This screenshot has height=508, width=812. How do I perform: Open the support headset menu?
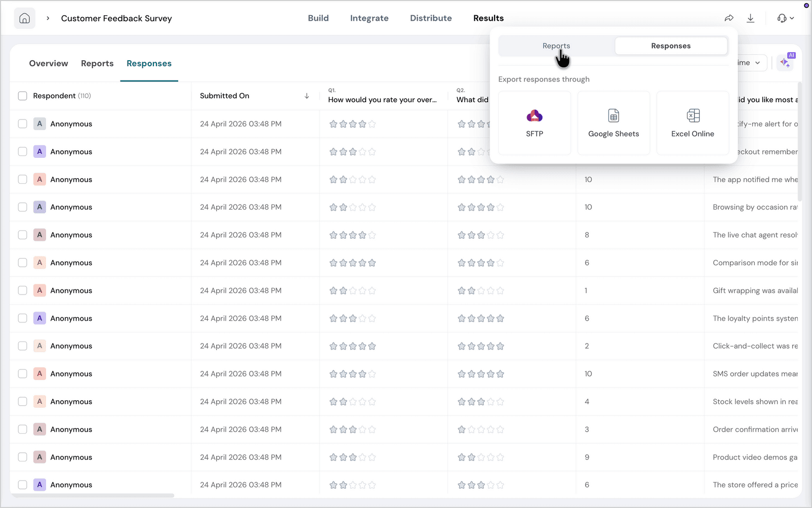click(x=786, y=18)
